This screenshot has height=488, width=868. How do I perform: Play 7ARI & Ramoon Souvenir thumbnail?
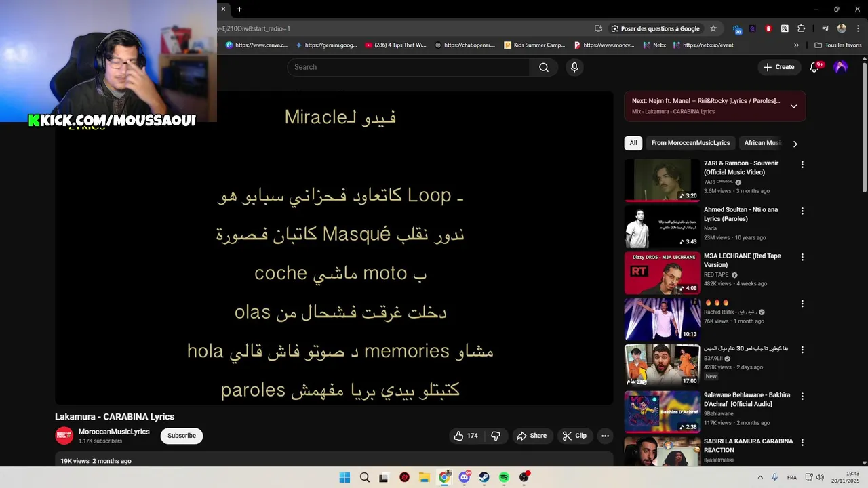(662, 180)
